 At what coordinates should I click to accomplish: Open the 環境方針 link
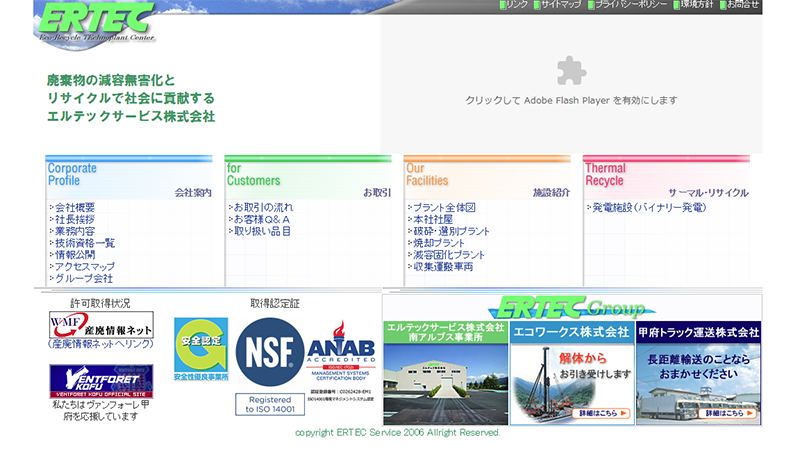coord(693,5)
